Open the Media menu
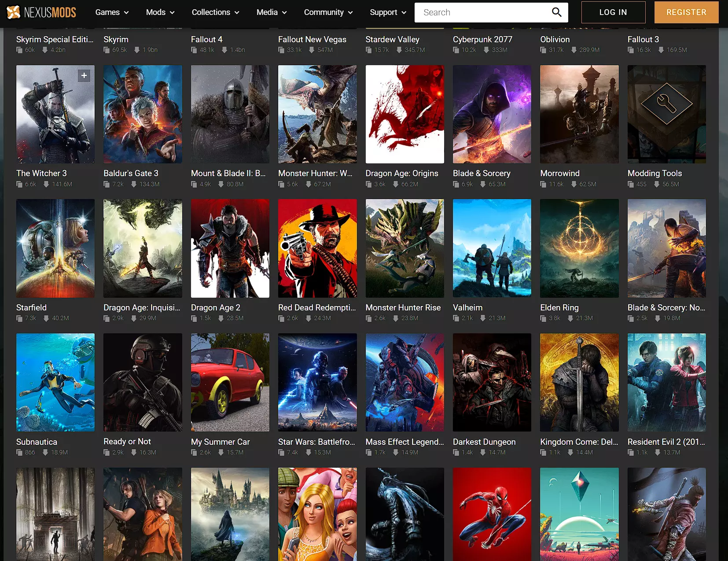The image size is (728, 561). tap(272, 12)
